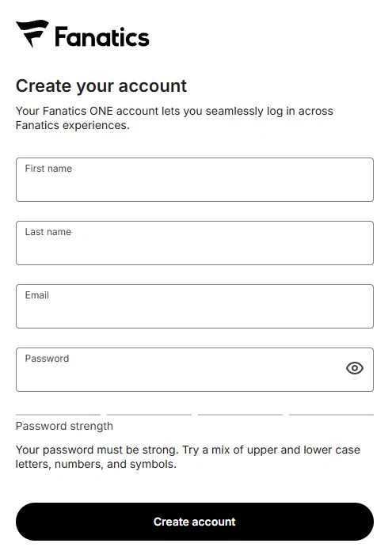Submit with the Create account button
392x547 pixels.
tap(195, 522)
